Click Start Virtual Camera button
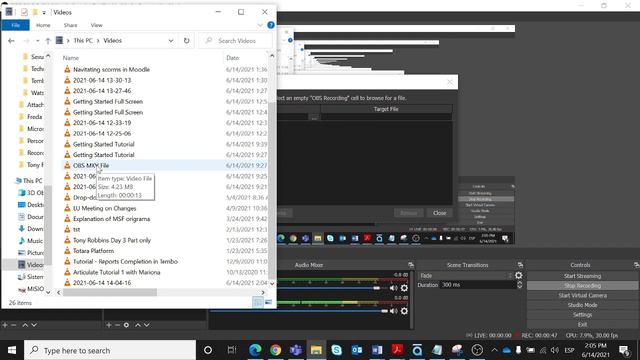The width and height of the screenshot is (640, 360). pyautogui.click(x=582, y=296)
